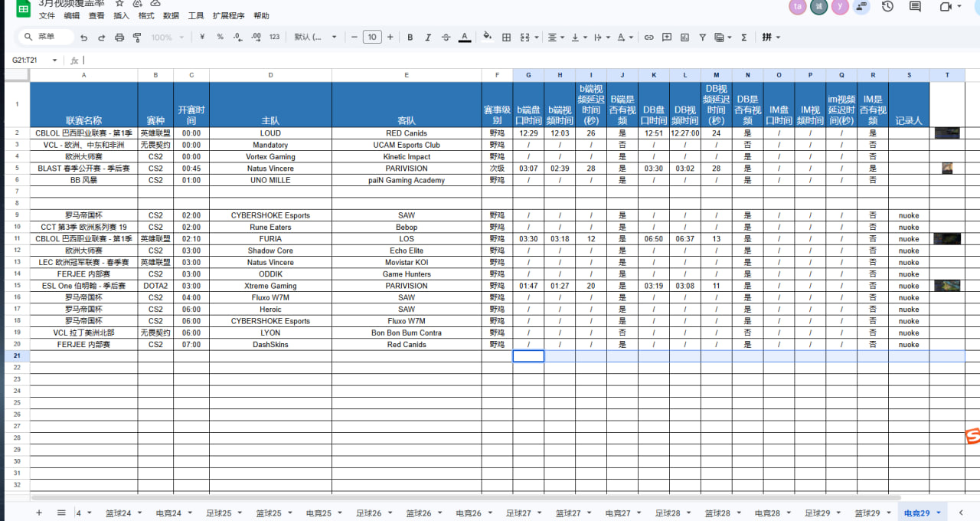This screenshot has width=980, height=521.
Task: Open the zoom 100% dropdown
Action: pyautogui.click(x=166, y=37)
